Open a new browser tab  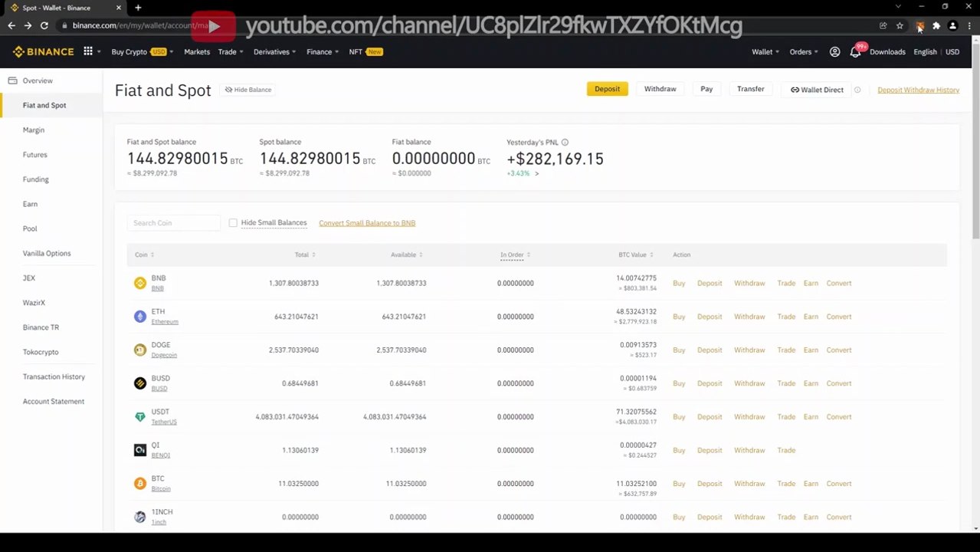(x=138, y=8)
